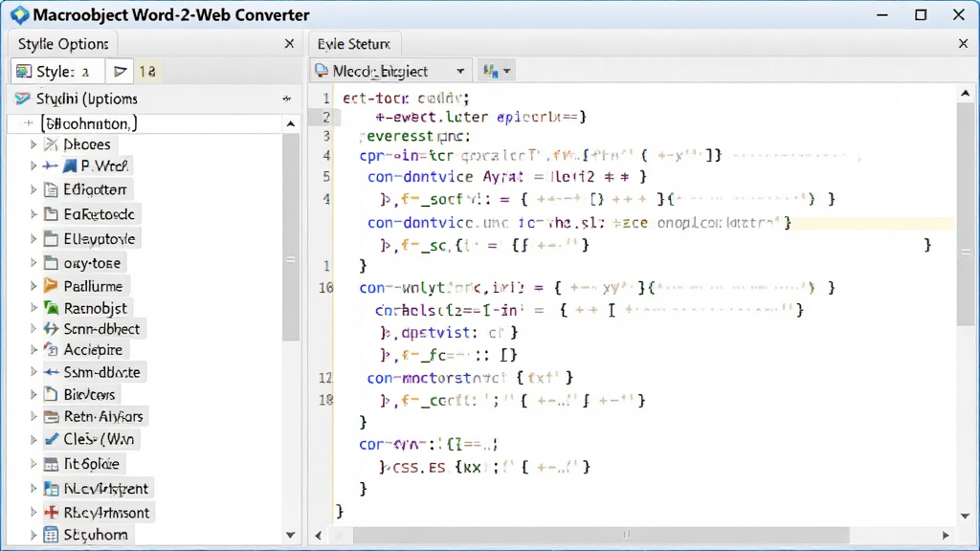Viewport: 980px width, 551px height.
Task: Click the editor scroll right arrow
Action: click(x=945, y=536)
